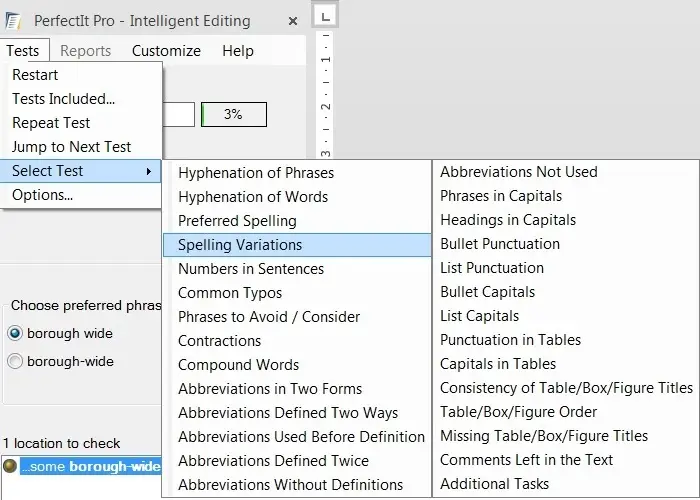Screen dimensions: 700x500
Task: Select the 'borough wide' radio option
Action: (x=15, y=333)
